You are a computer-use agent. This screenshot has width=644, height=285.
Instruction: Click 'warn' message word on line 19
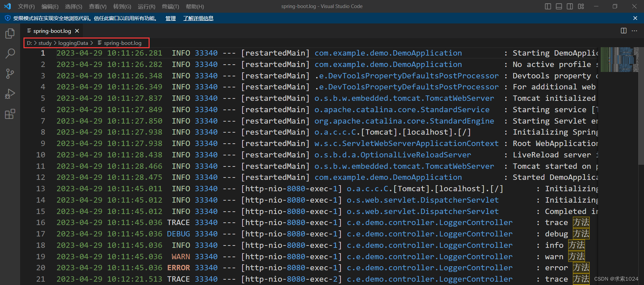click(x=554, y=257)
